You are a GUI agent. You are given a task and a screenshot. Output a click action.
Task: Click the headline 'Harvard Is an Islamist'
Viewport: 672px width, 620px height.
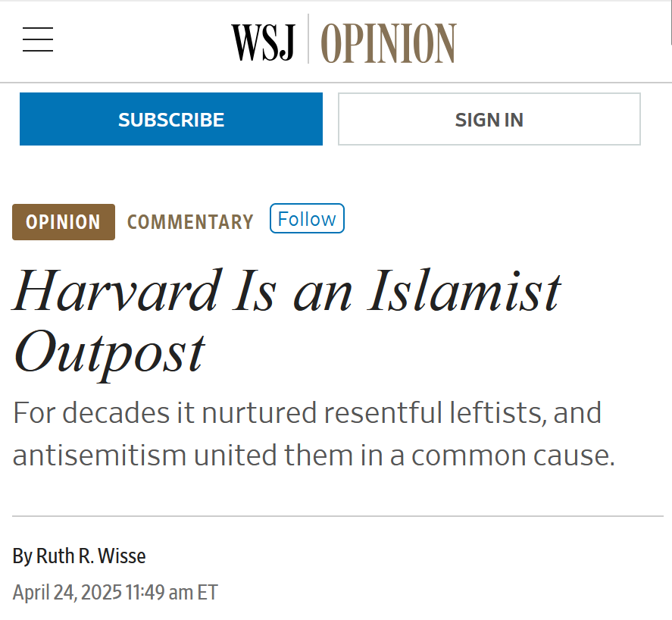click(x=287, y=291)
